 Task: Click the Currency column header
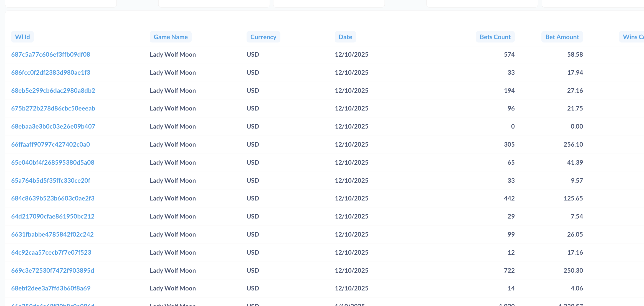coord(263,37)
